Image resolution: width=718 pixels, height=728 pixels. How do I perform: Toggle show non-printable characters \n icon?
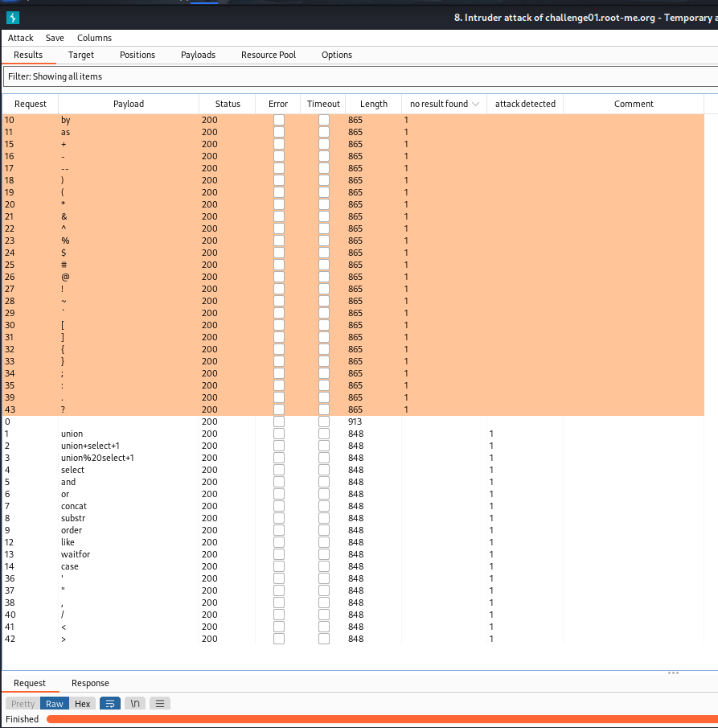click(135, 703)
